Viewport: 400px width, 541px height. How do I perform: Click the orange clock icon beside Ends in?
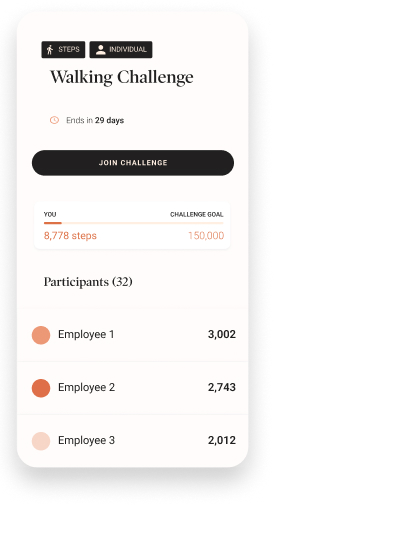click(x=54, y=120)
